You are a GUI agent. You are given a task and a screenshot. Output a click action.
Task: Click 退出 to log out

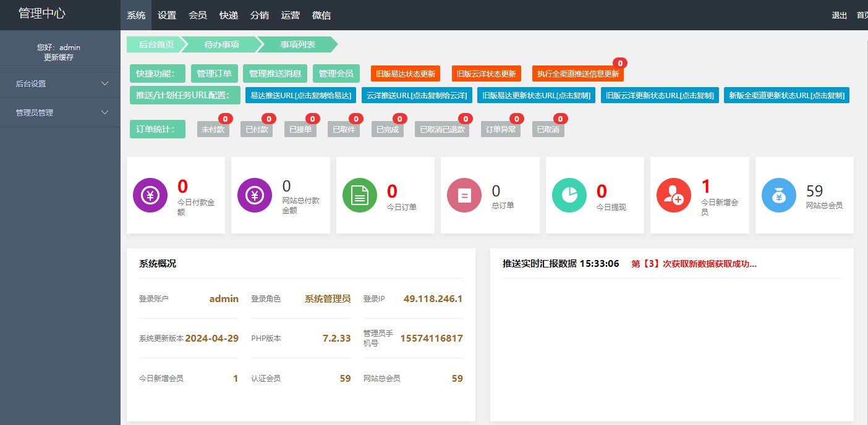pos(839,15)
